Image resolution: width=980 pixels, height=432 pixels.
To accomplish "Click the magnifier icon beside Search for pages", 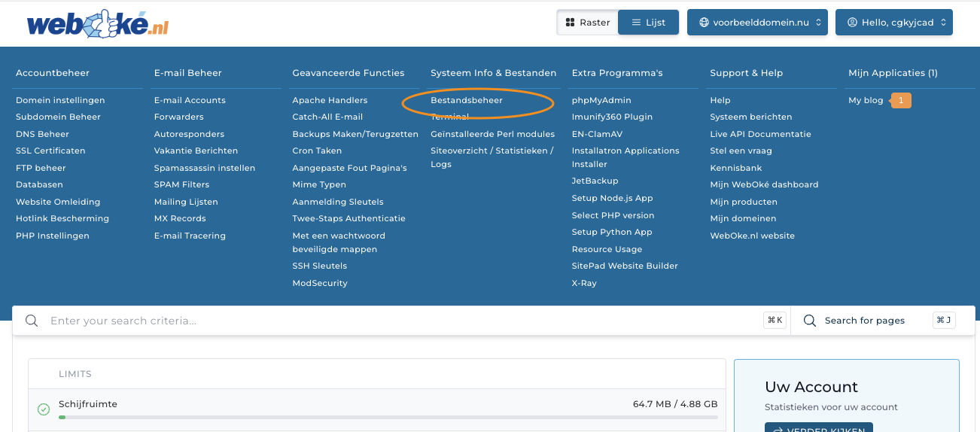I will pyautogui.click(x=810, y=321).
